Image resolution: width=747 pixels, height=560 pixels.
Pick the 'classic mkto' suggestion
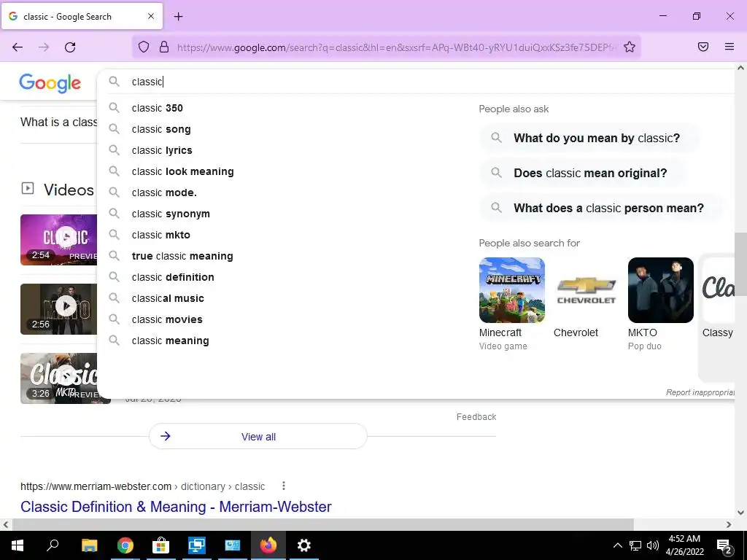(160, 235)
